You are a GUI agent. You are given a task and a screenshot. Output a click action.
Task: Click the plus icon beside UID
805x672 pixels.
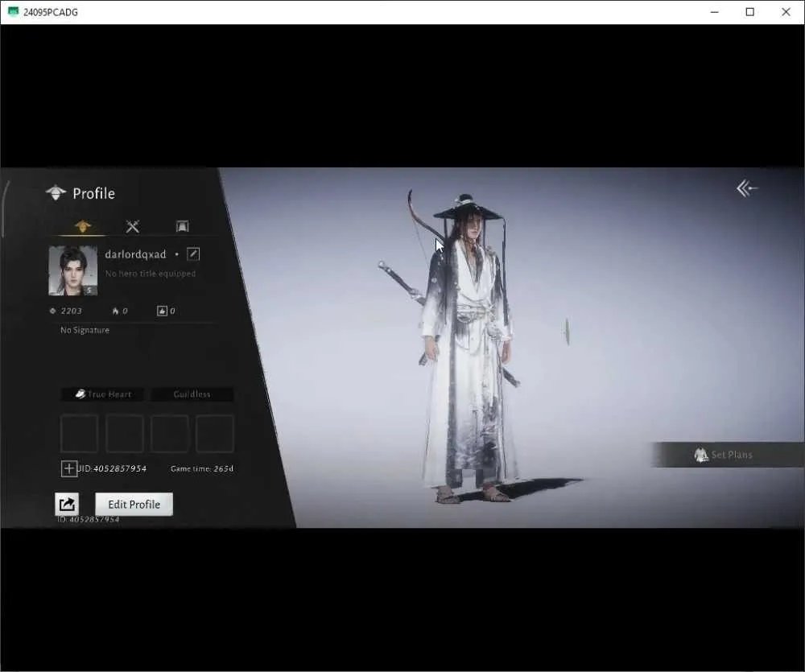68,468
